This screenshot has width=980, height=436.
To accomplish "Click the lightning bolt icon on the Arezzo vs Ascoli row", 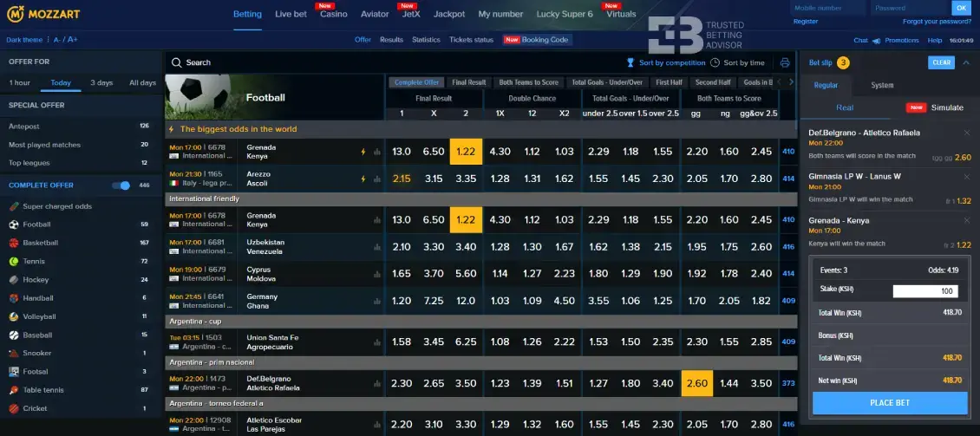I will point(363,179).
